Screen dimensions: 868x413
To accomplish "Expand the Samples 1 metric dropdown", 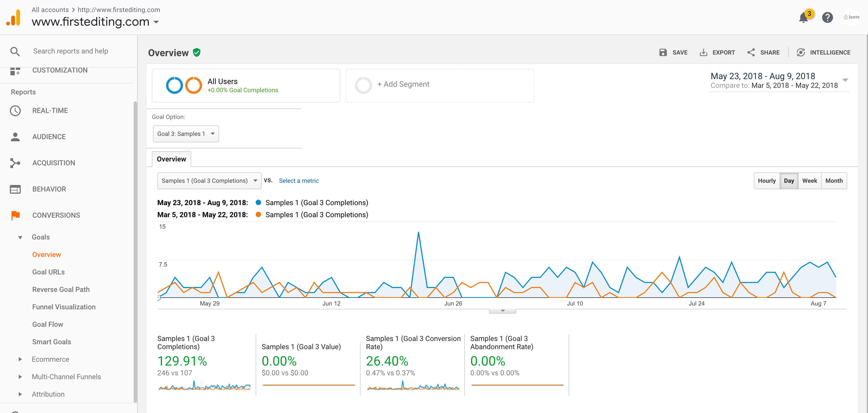I will [208, 180].
